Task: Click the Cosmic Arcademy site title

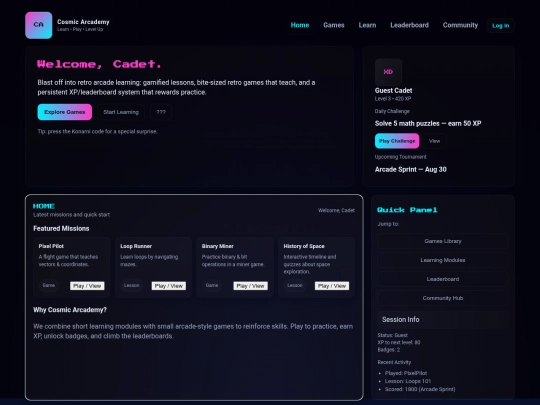Action: coord(83,22)
